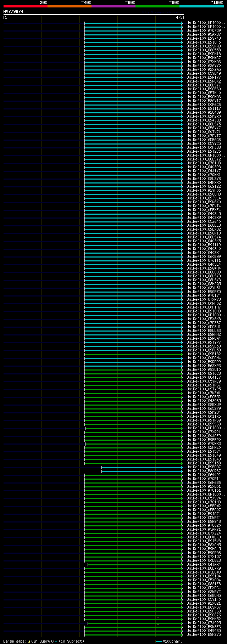Select label UniRef100_Q5TKJ0
Viewport: 227px width, 644px height.
[x=204, y=93]
